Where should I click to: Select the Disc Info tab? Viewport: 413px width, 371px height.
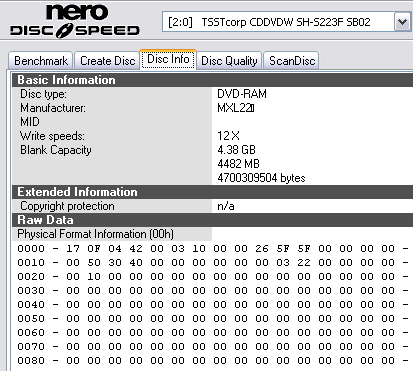[168, 59]
